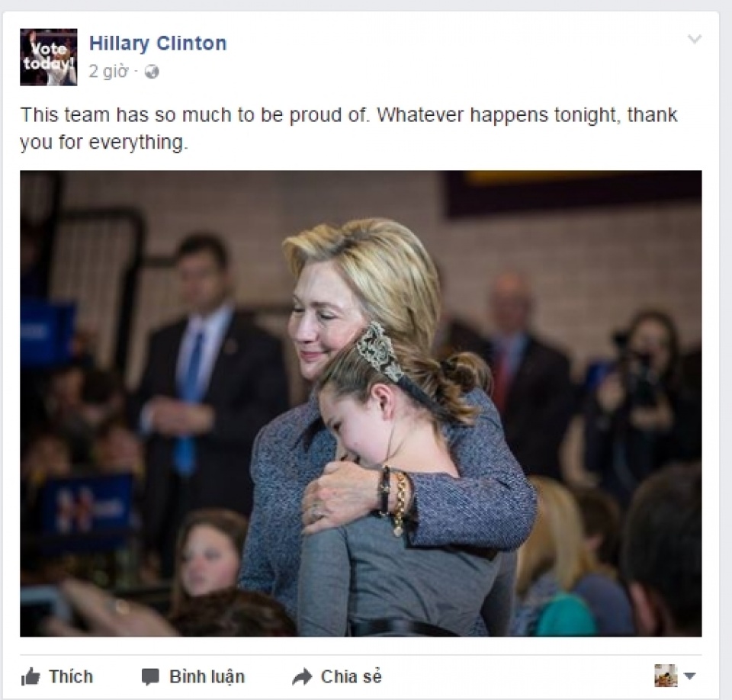The width and height of the screenshot is (732, 700).
Task: Open the post options chevron menu
Action: 695,39
